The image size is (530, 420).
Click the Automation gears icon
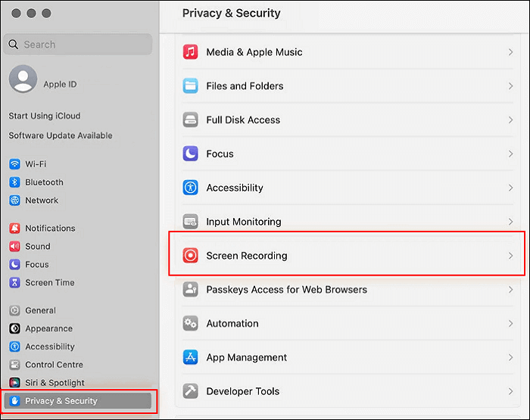coord(190,323)
